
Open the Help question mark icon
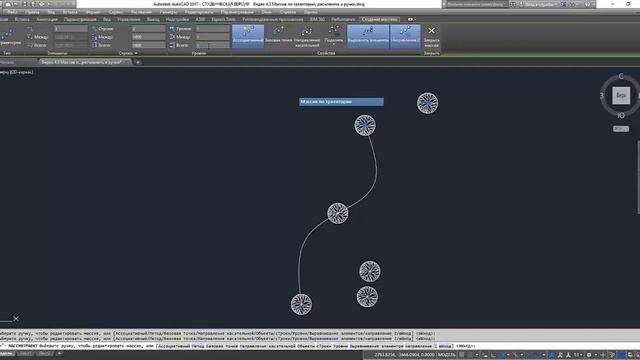(588, 4)
